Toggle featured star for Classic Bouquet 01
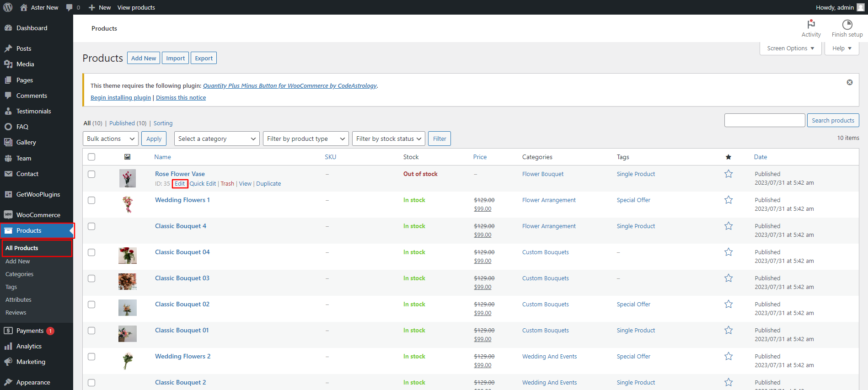868x390 pixels. [729, 330]
